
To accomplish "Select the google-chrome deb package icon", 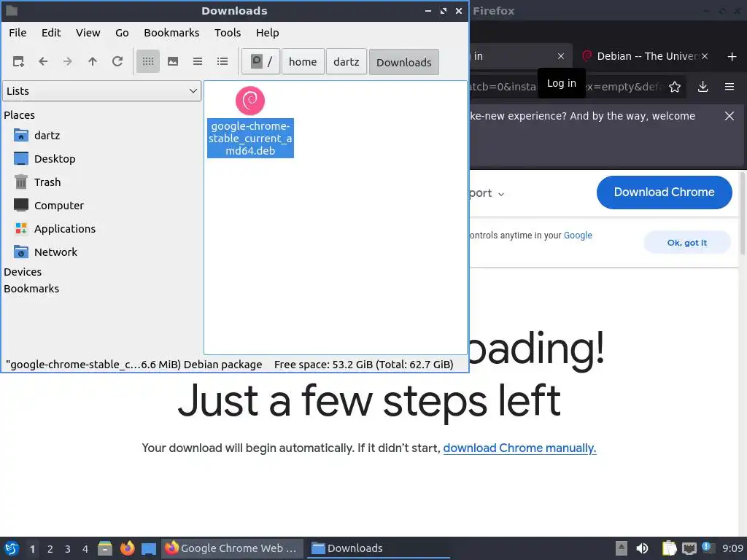I will coord(250,101).
